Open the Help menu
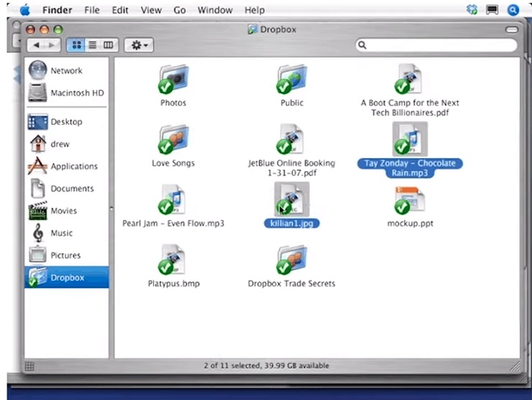The image size is (532, 400). (x=254, y=10)
